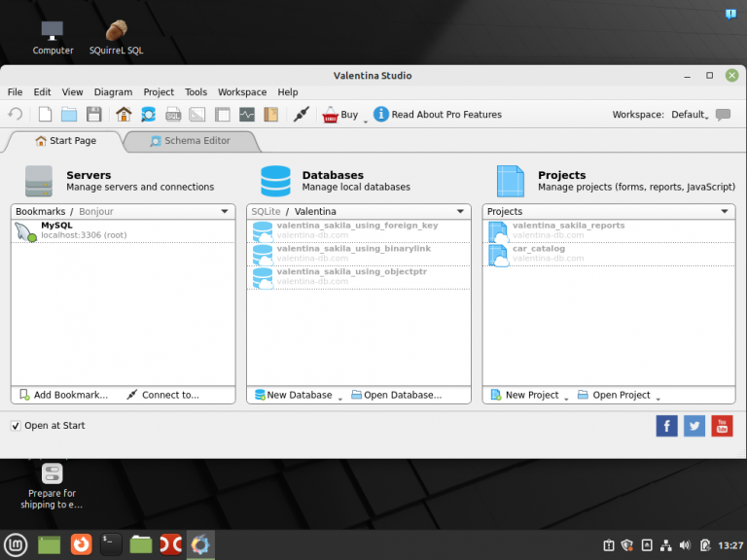The height and width of the screenshot is (560, 747).
Task: Uncheck the Open at Start checkbox
Action: 16,426
